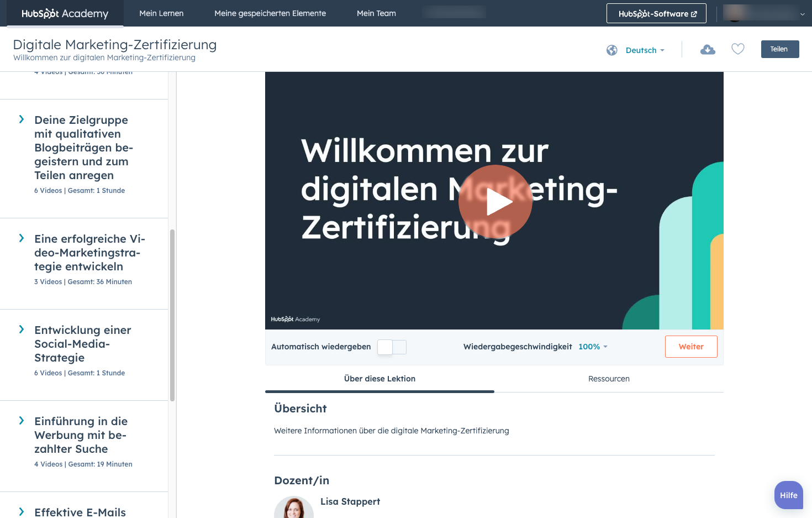Click 'Weitere Informationen über die digitale Marketing-Zertifizierung'
Image resolution: width=812 pixels, height=518 pixels.
pyautogui.click(x=392, y=431)
